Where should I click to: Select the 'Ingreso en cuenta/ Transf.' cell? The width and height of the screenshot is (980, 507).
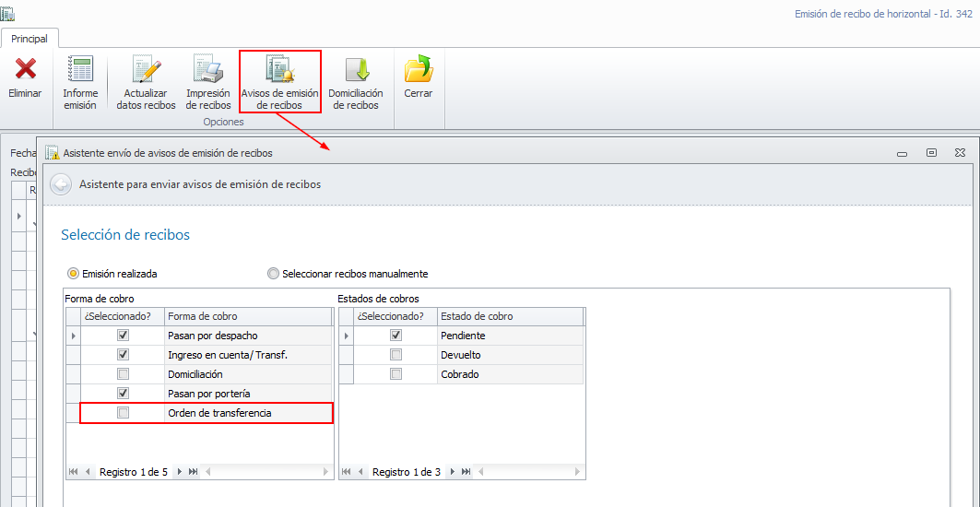248,355
